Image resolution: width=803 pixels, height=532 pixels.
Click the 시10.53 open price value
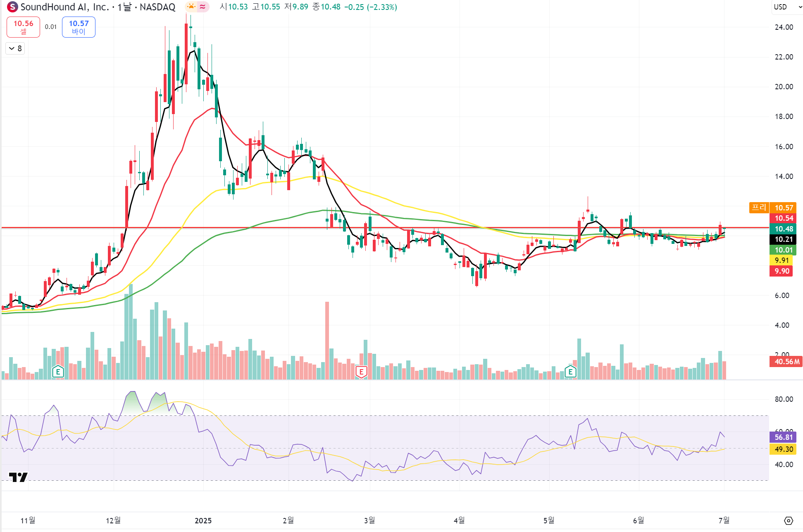pos(234,7)
